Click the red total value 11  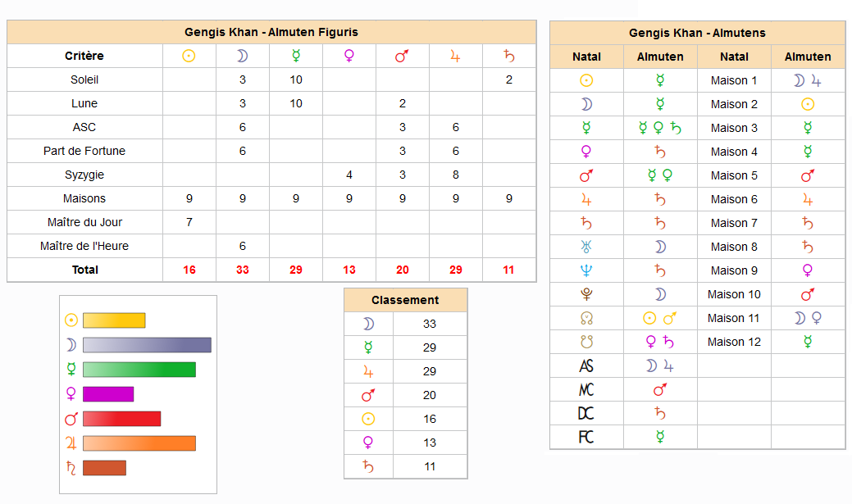point(508,270)
